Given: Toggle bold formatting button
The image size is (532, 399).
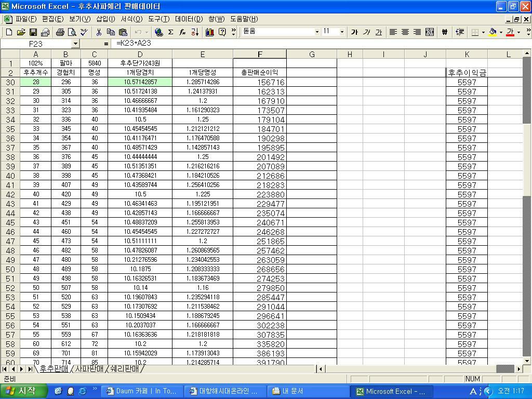Looking at the screenshot, I should [x=354, y=32].
